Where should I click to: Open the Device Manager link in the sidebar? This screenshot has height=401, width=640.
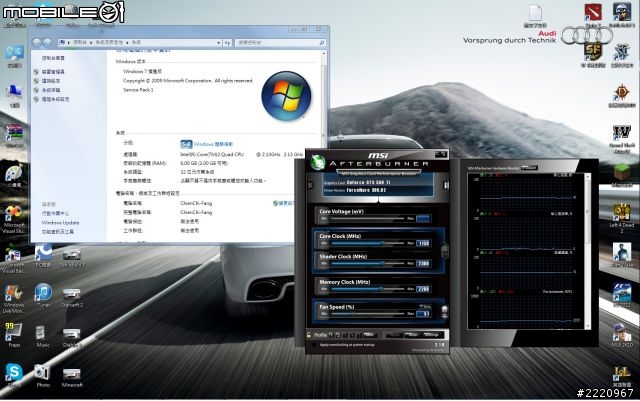[x=53, y=71]
